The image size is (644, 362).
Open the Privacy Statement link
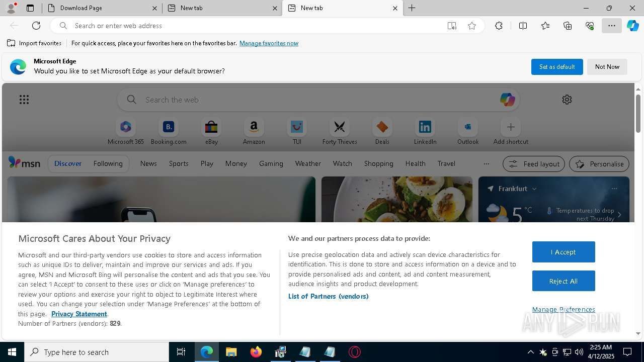[79, 314]
